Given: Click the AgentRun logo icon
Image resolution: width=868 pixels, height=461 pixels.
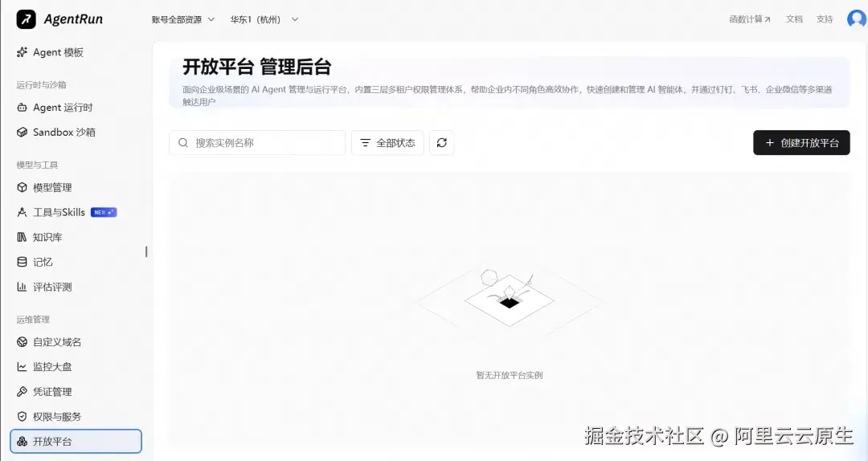Looking at the screenshot, I should 26,19.
